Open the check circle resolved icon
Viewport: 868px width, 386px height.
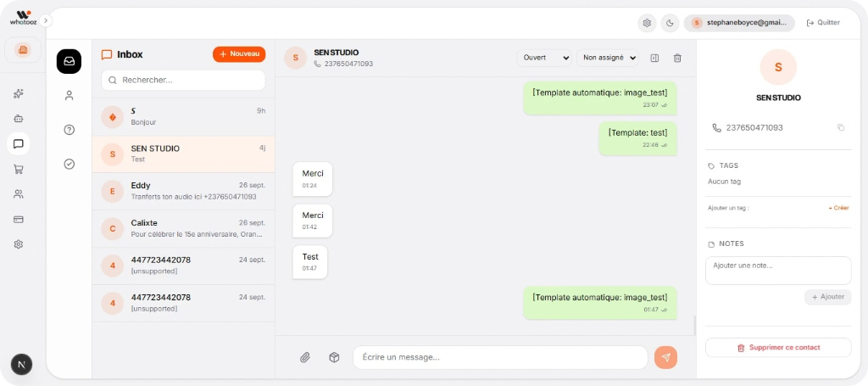pos(69,164)
